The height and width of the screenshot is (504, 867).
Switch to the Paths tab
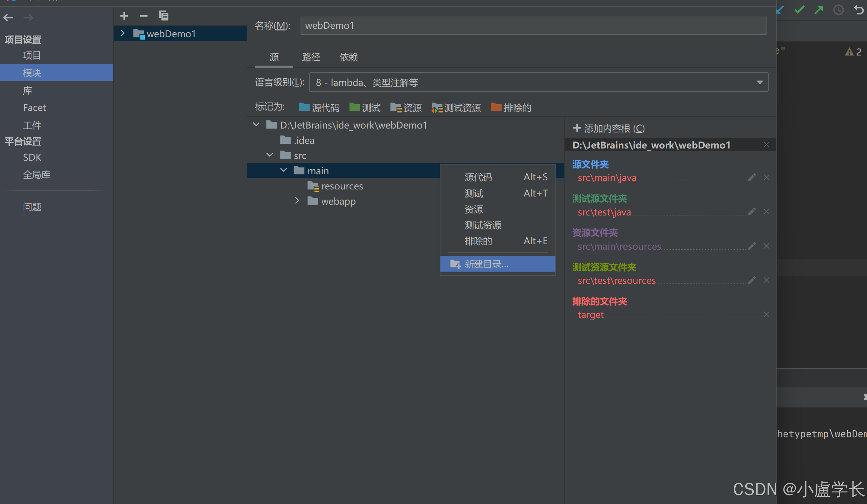[311, 57]
